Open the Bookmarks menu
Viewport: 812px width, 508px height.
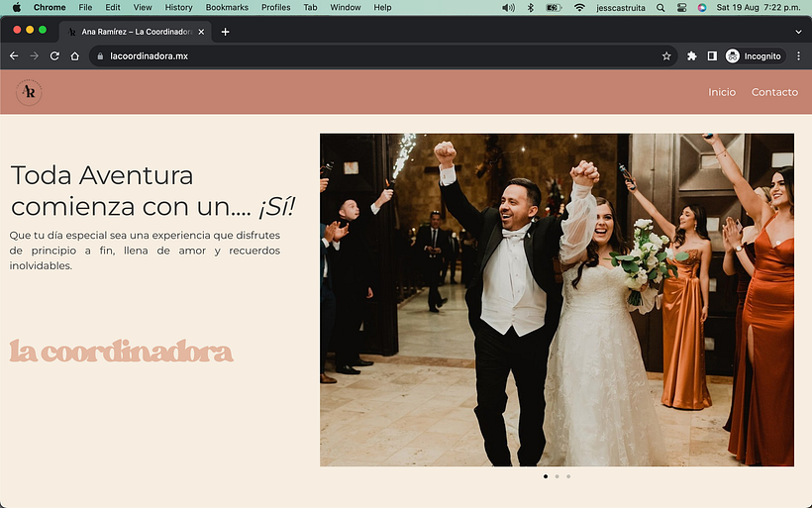(x=227, y=7)
